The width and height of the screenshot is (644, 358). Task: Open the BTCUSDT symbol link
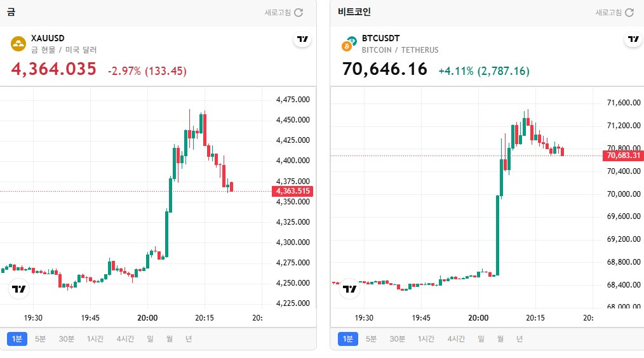tap(380, 38)
